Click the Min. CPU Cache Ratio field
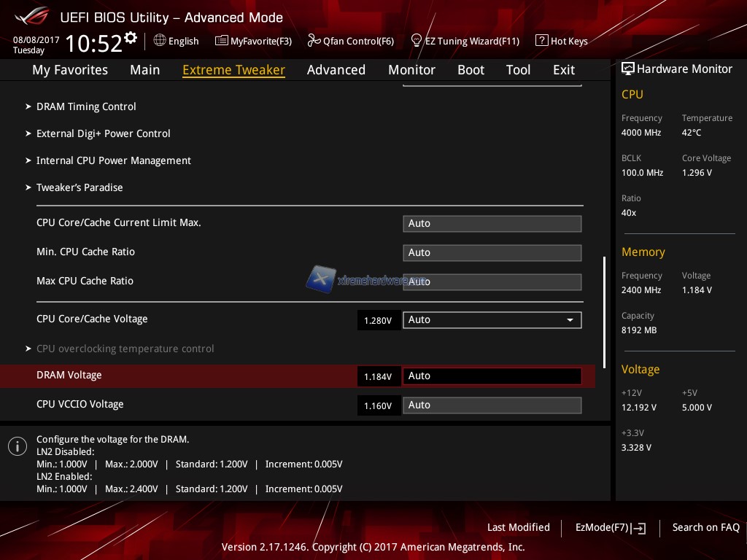747x560 pixels. pyautogui.click(x=492, y=253)
